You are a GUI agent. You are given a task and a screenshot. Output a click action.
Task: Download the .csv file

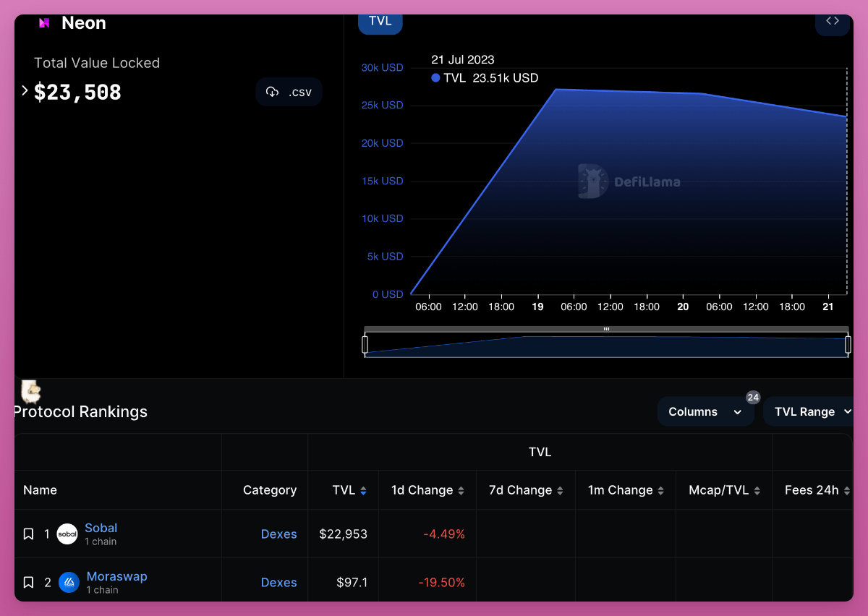tap(289, 92)
